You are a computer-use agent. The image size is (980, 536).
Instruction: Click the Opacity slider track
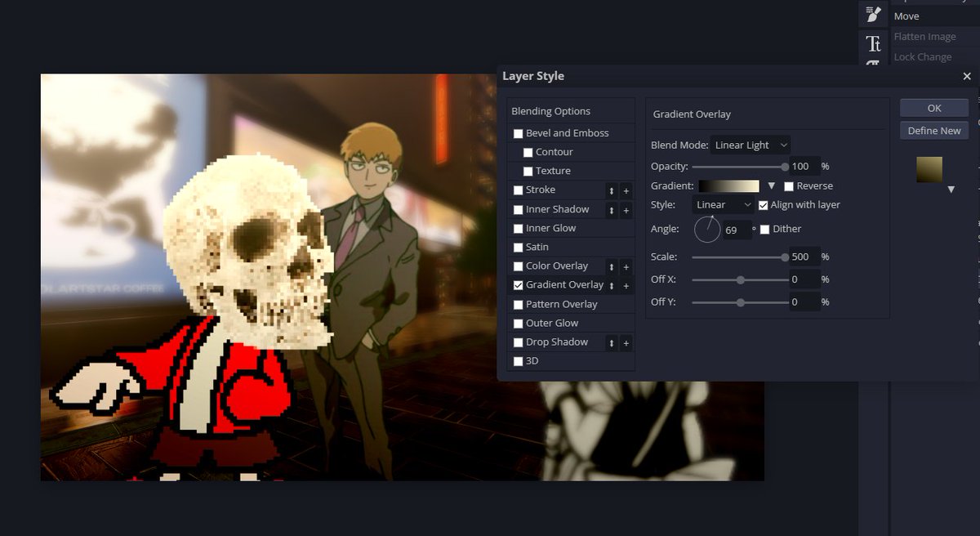click(740, 167)
